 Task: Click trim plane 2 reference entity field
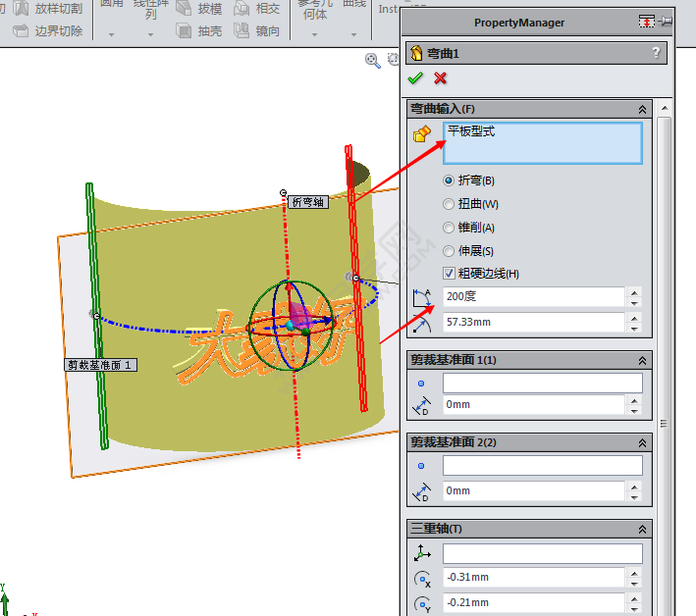pyautogui.click(x=543, y=466)
